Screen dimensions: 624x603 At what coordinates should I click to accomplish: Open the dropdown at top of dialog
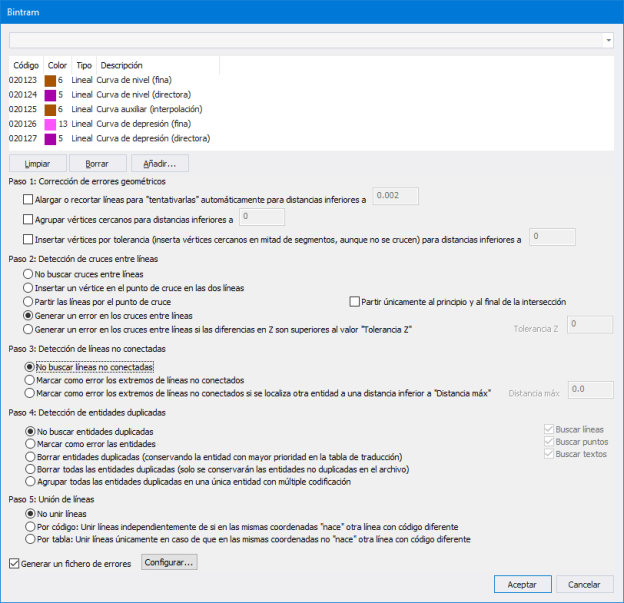tap(609, 40)
